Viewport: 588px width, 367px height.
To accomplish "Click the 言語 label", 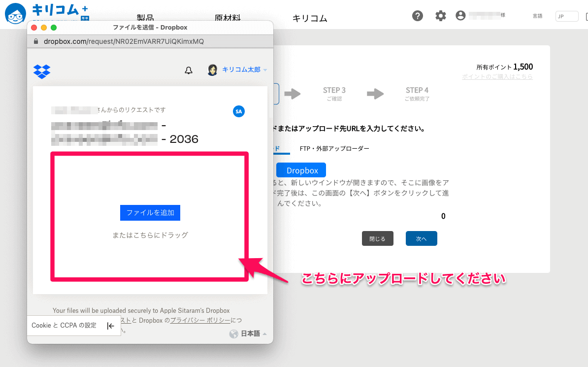I will point(537,16).
